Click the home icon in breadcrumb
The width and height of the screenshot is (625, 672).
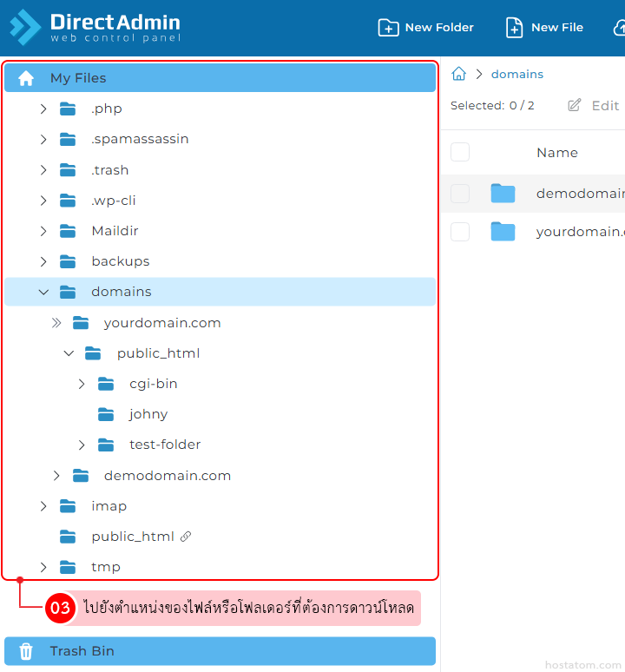click(x=459, y=75)
